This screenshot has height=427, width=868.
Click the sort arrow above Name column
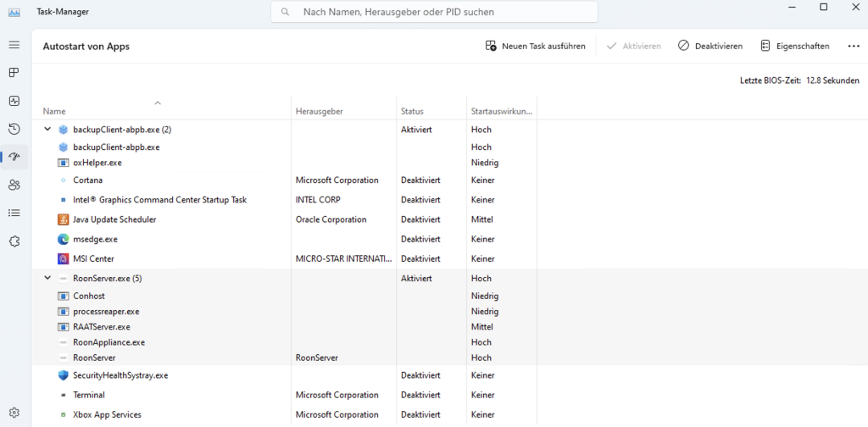pos(158,103)
